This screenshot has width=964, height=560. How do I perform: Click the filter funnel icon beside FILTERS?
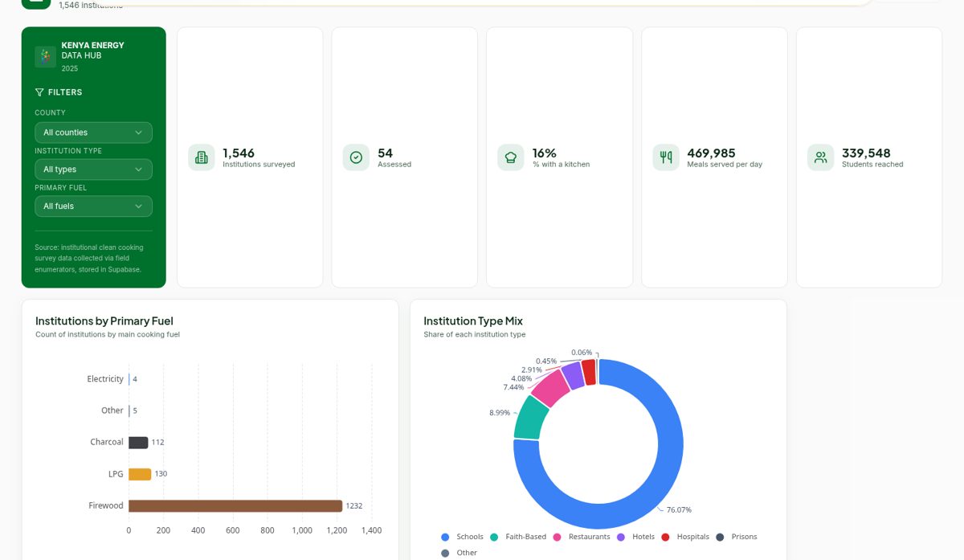[x=39, y=92]
